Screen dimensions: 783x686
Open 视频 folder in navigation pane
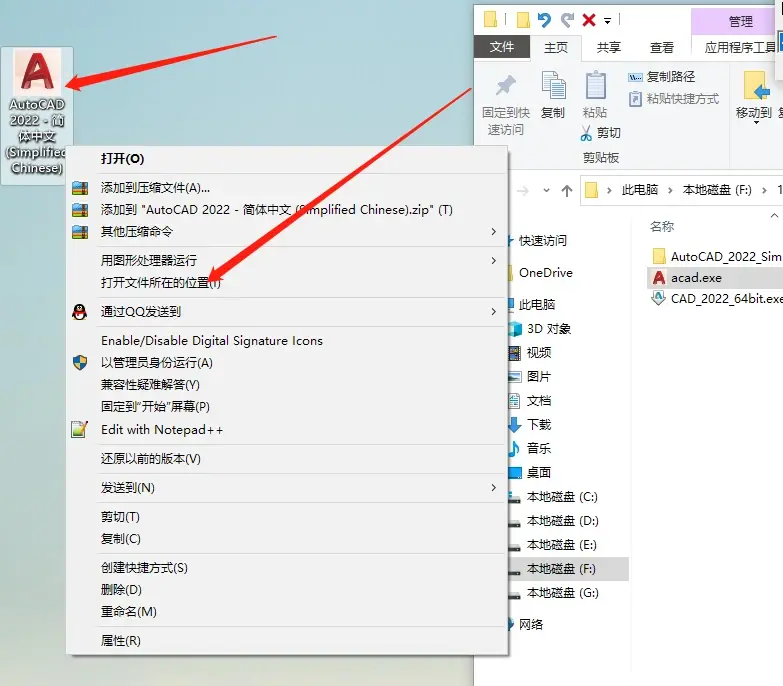click(538, 352)
